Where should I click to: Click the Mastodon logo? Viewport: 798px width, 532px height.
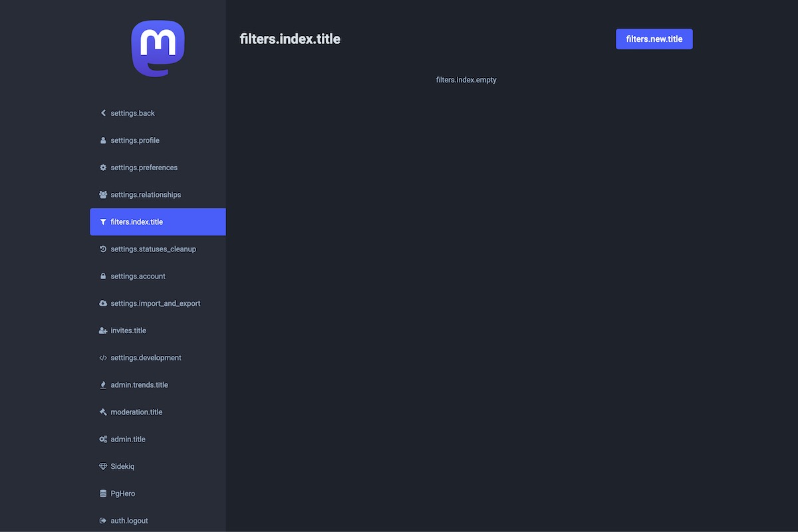(158, 48)
